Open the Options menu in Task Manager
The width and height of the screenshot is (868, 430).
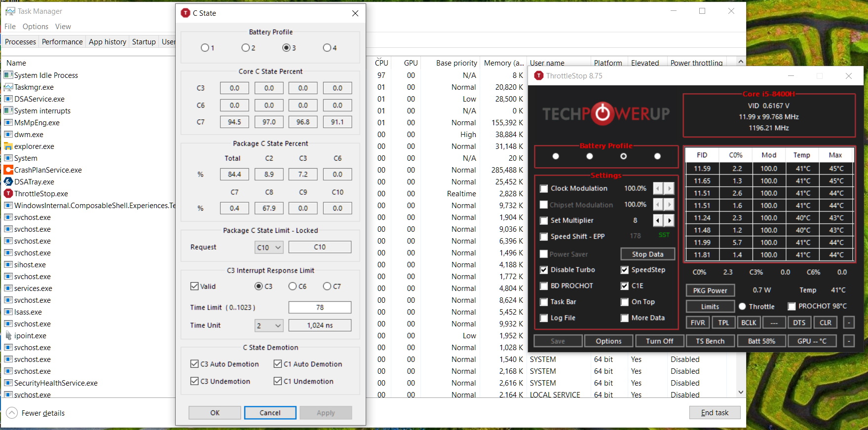(36, 27)
